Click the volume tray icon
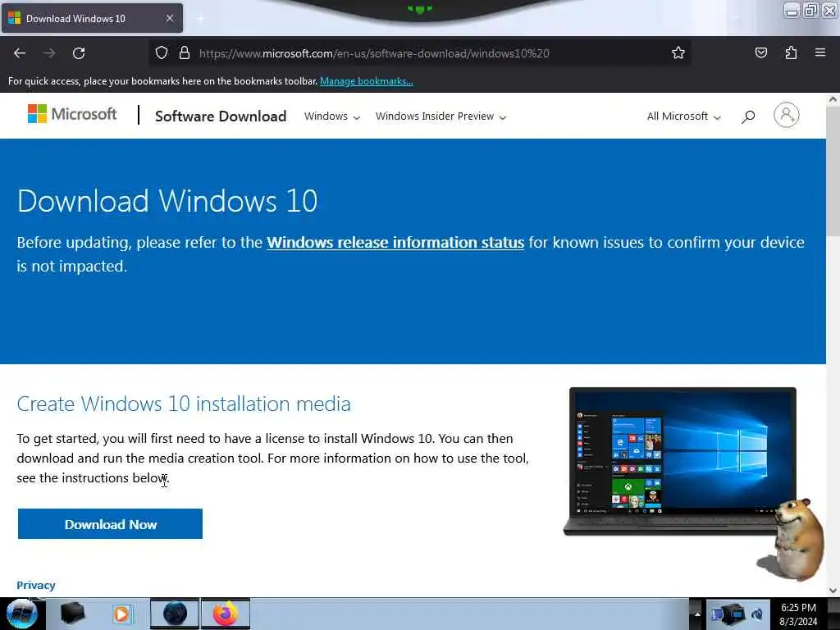The width and height of the screenshot is (840, 630). 757,614
